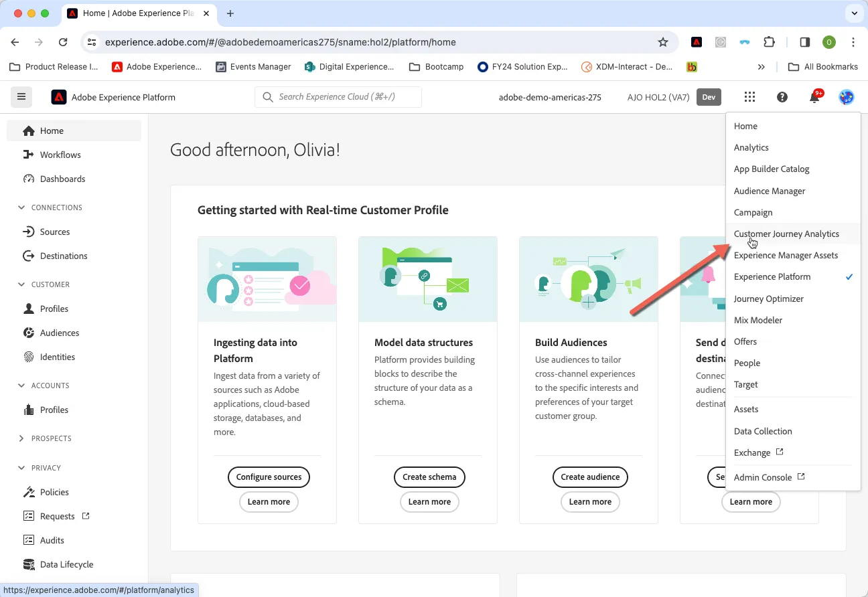This screenshot has width=868, height=597.
Task: Reload the page in Chrome
Action: (63, 42)
